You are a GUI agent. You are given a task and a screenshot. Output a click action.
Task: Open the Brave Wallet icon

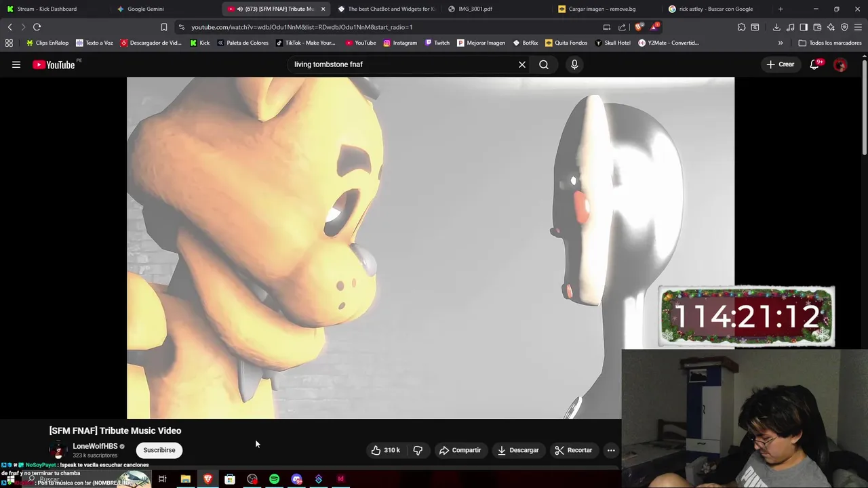817,27
